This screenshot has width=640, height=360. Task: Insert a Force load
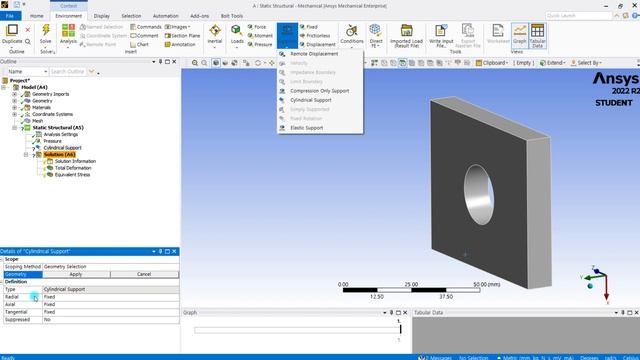tap(257, 27)
